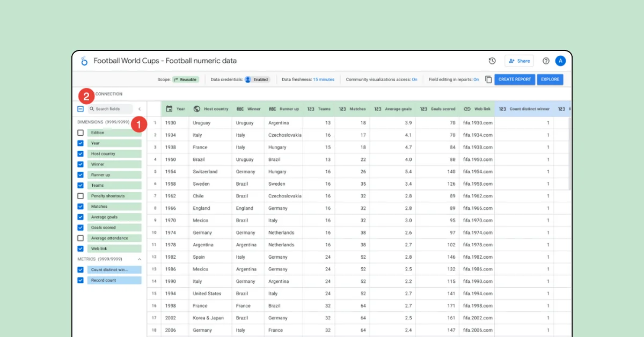The width and height of the screenshot is (644, 337).
Task: Check the Edition dimension checkbox
Action: 80,133
